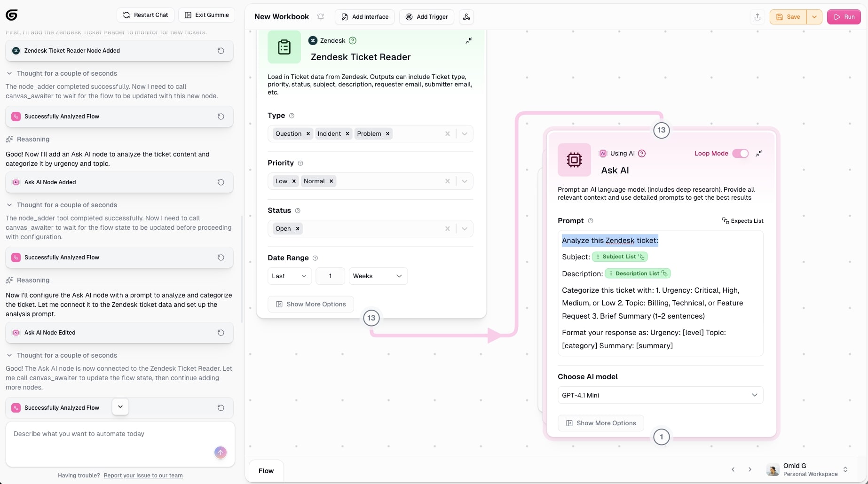The width and height of the screenshot is (868, 484).
Task: Collapse the Ask AI node
Action: (x=759, y=154)
